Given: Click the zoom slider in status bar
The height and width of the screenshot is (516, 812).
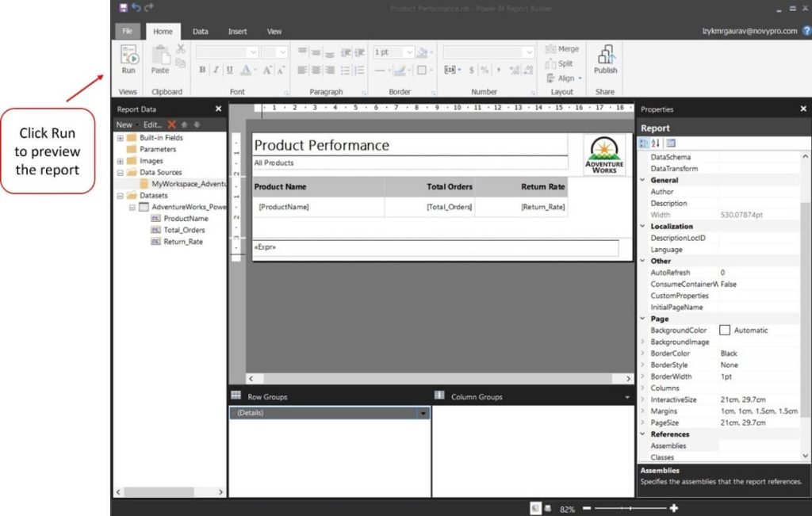Looking at the screenshot, I should (x=630, y=508).
